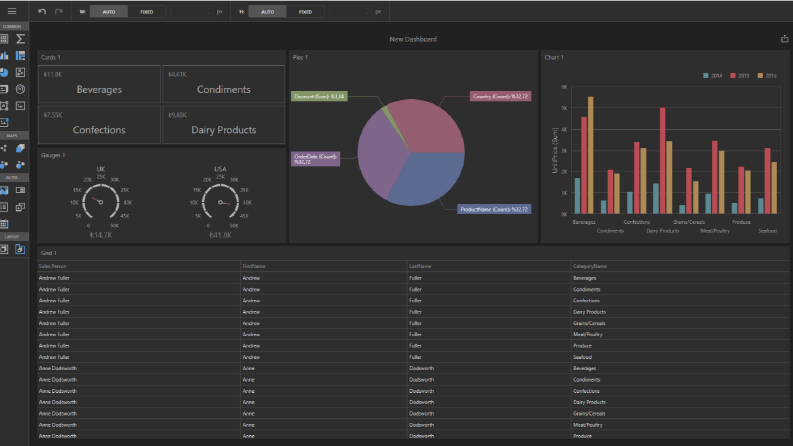Set dashboard width mode to FIXED
This screenshot has width=793, height=446.
[147, 12]
